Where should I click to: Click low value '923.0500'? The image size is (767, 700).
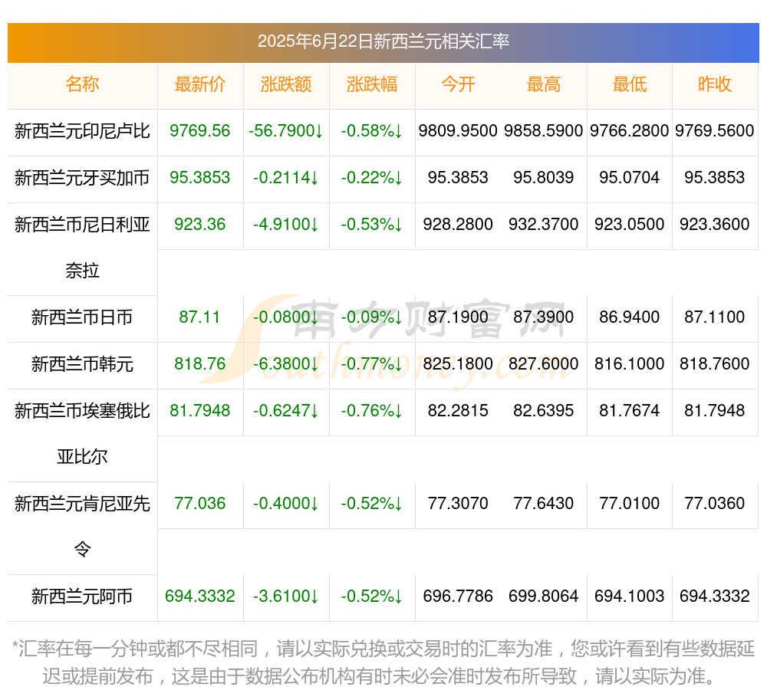click(630, 225)
